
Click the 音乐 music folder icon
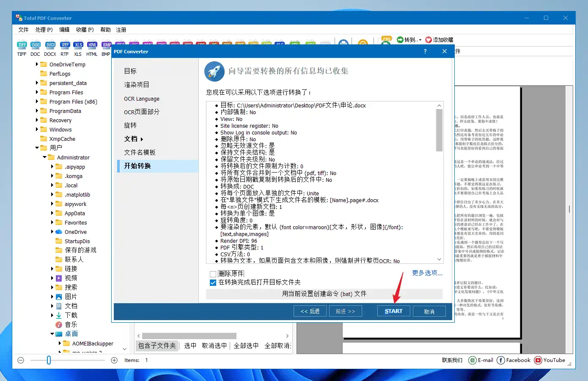tap(59, 325)
